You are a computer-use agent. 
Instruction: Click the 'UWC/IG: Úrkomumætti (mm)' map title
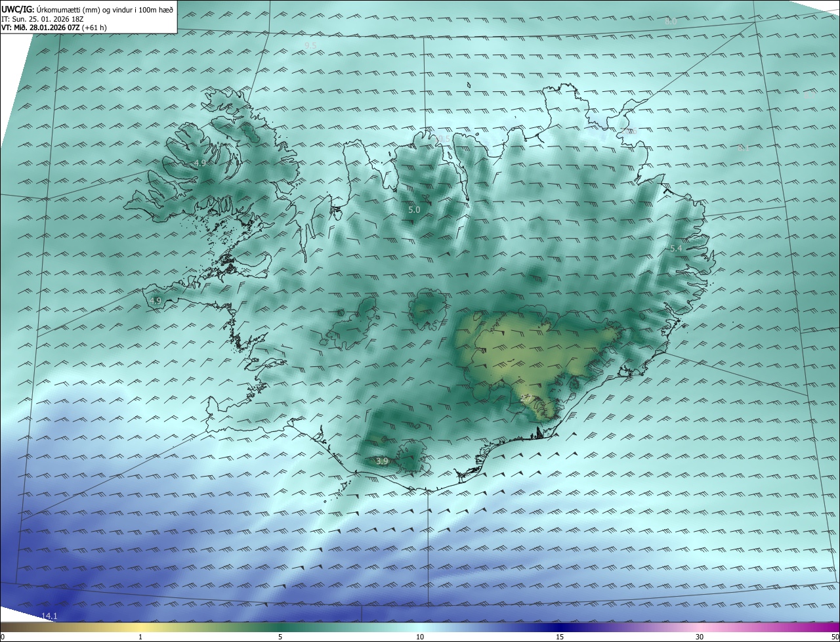(x=87, y=9)
